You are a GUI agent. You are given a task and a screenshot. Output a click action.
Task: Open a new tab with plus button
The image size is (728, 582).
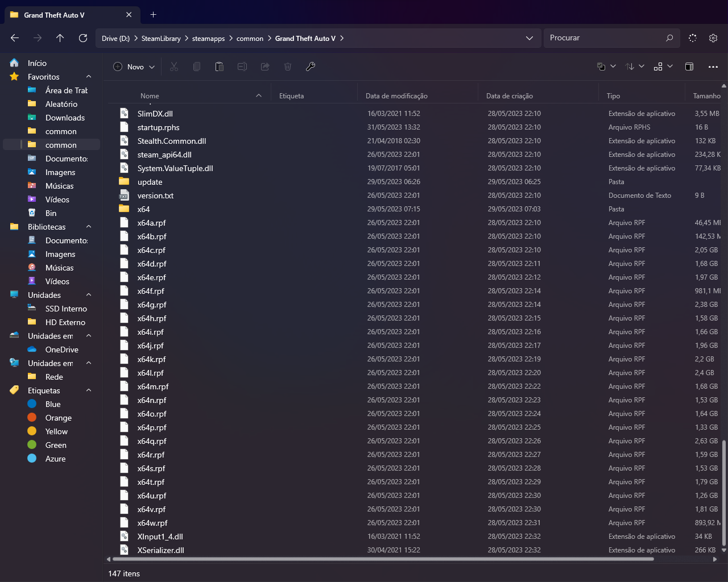click(x=154, y=15)
